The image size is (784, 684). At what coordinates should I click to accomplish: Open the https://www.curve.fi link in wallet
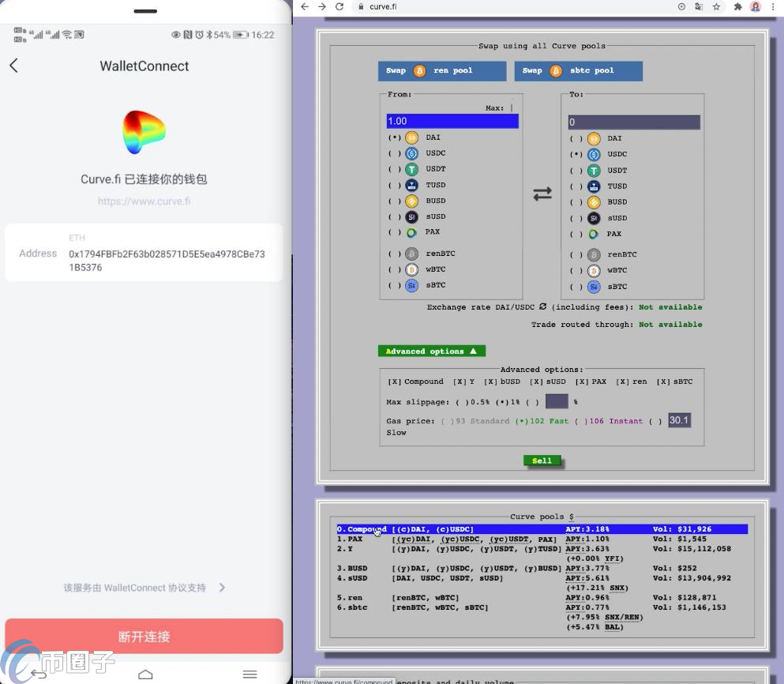144,201
